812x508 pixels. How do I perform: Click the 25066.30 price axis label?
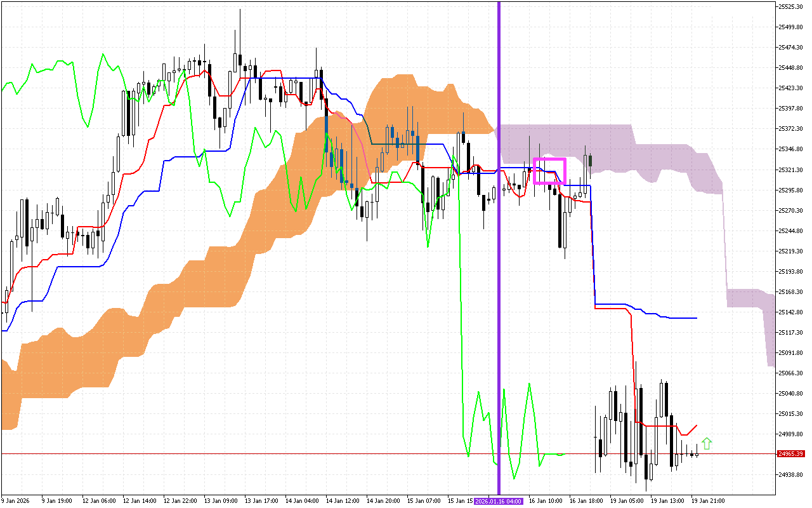tap(790, 373)
